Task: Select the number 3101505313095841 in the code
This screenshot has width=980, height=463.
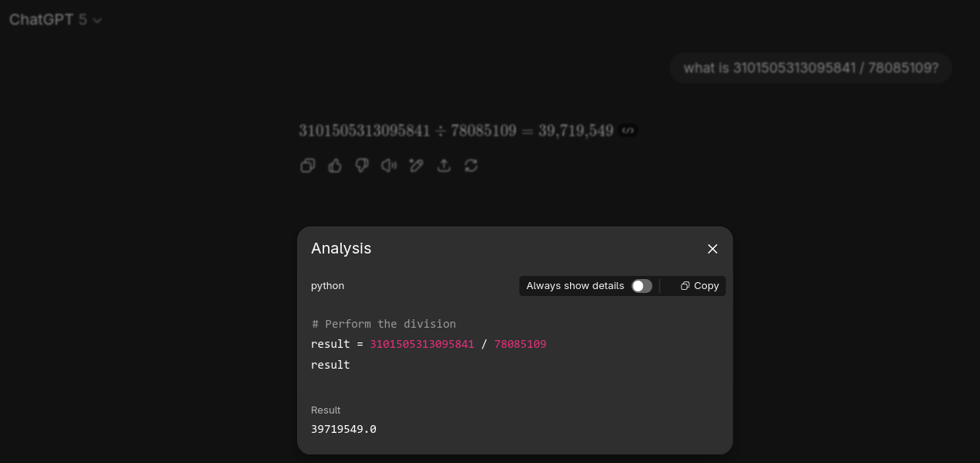Action: pos(422,344)
